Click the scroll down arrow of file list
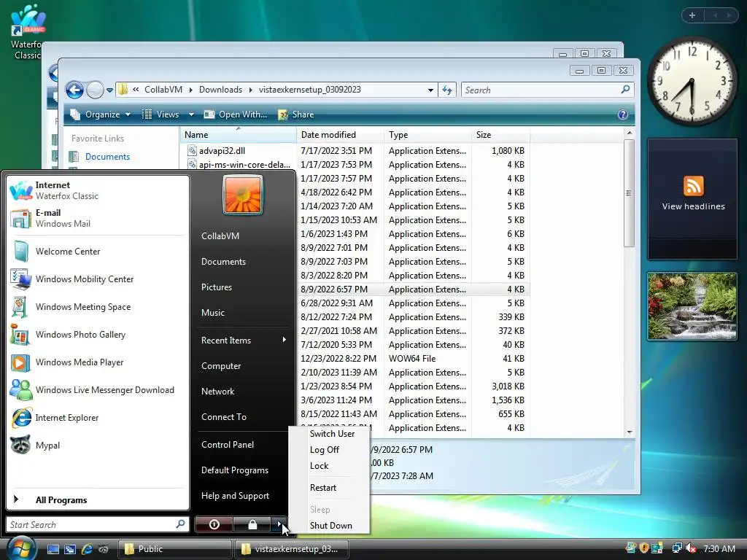The width and height of the screenshot is (747, 560). pyautogui.click(x=630, y=432)
